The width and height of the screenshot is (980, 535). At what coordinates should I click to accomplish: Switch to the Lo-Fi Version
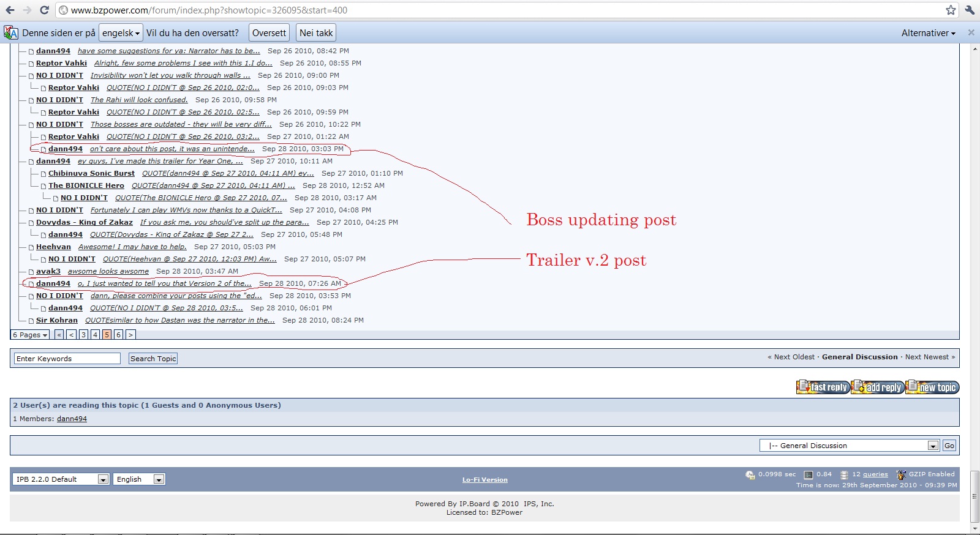(485, 480)
